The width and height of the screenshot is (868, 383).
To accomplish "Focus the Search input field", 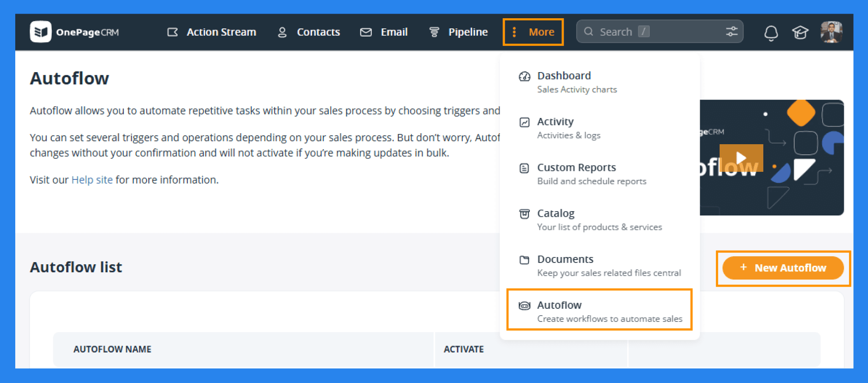I will 659,31.
